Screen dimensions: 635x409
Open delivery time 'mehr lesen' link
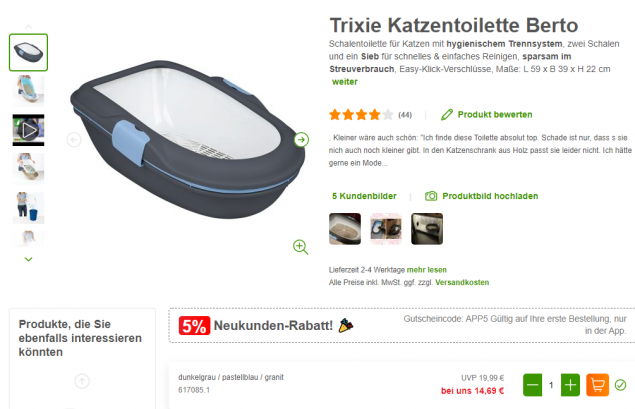(426, 270)
